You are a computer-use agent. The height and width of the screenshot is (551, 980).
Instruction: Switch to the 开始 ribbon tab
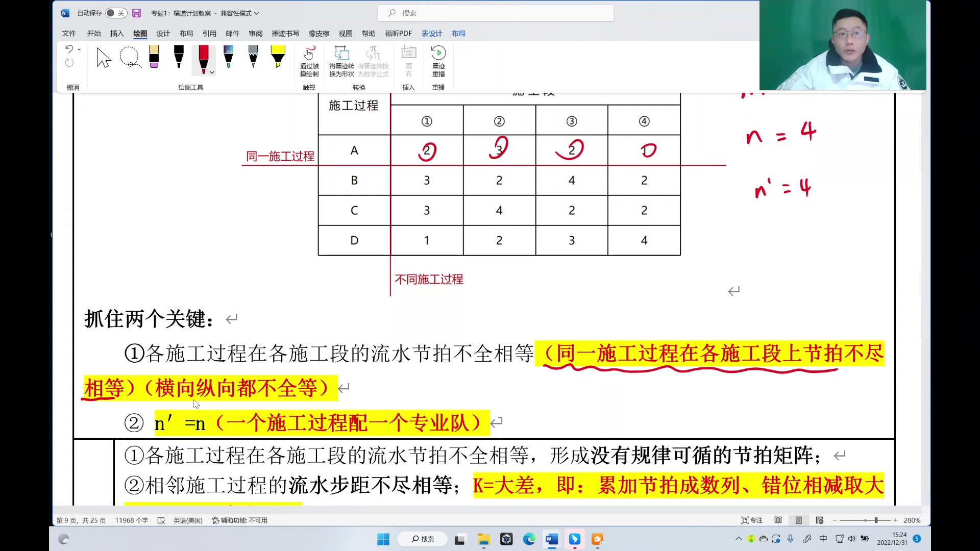93,33
